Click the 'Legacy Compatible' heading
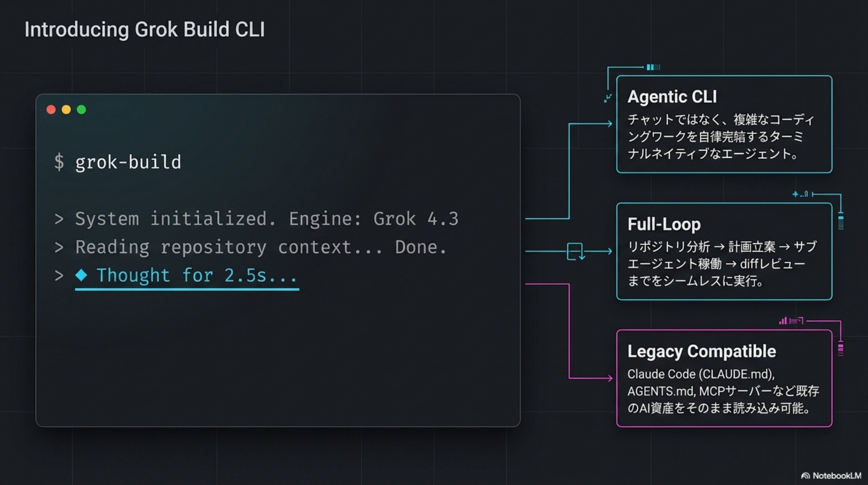The height and width of the screenshot is (485, 868). tap(702, 351)
